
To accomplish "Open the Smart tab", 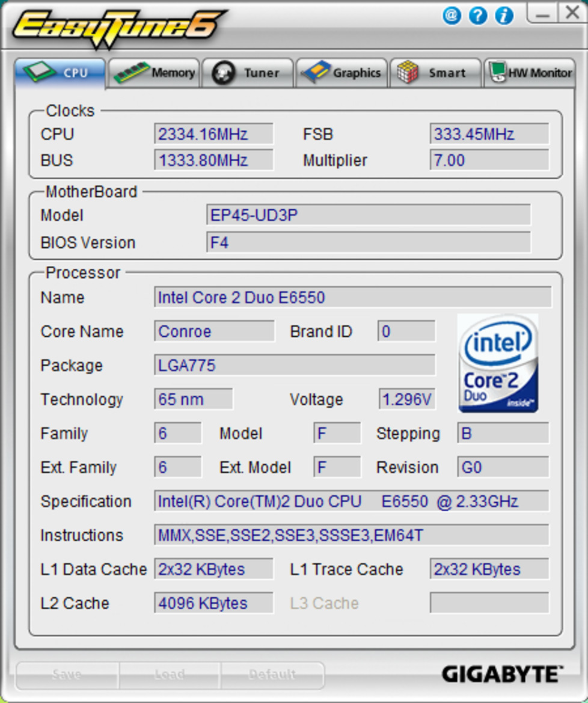I will 436,73.
